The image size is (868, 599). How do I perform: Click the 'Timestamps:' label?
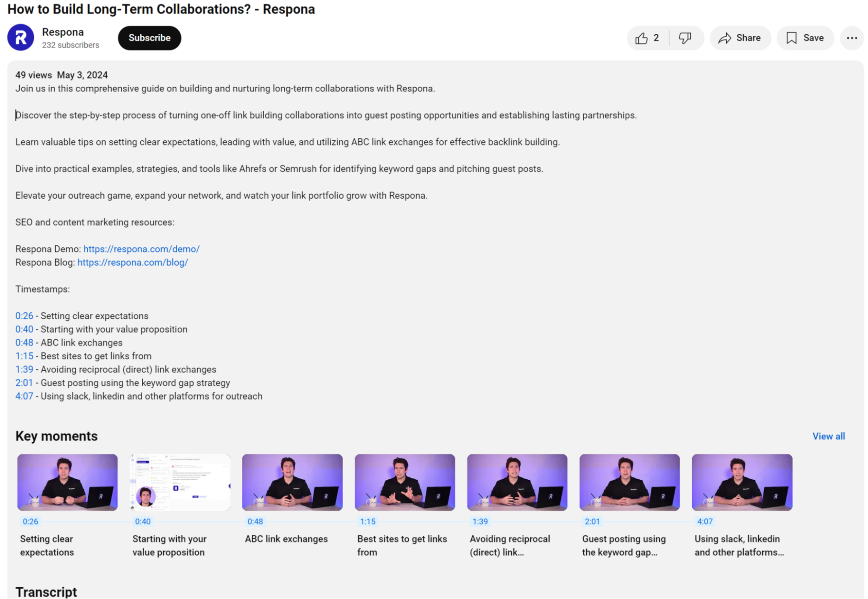[42, 289]
